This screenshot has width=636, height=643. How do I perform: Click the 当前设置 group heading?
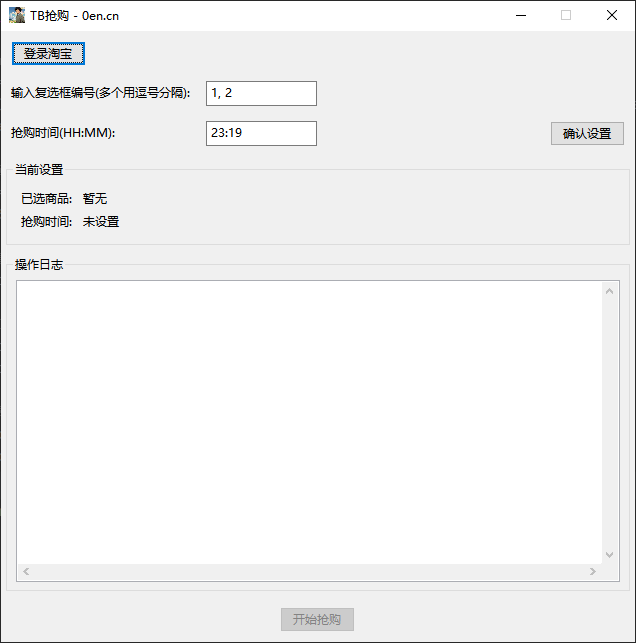[39, 170]
